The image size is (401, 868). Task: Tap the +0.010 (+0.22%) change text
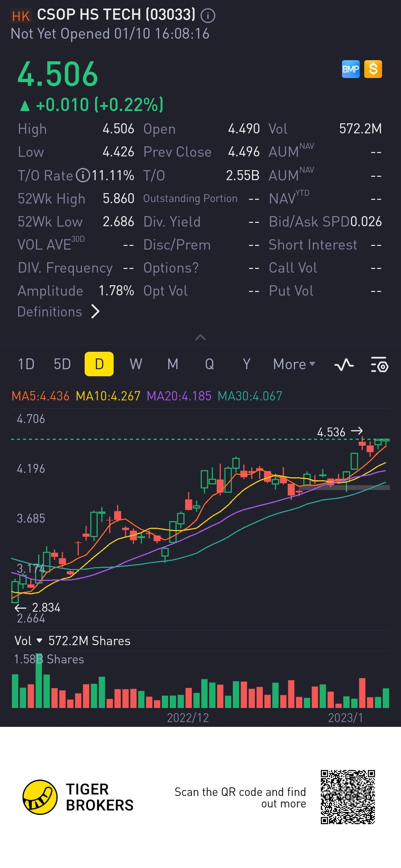(100, 105)
